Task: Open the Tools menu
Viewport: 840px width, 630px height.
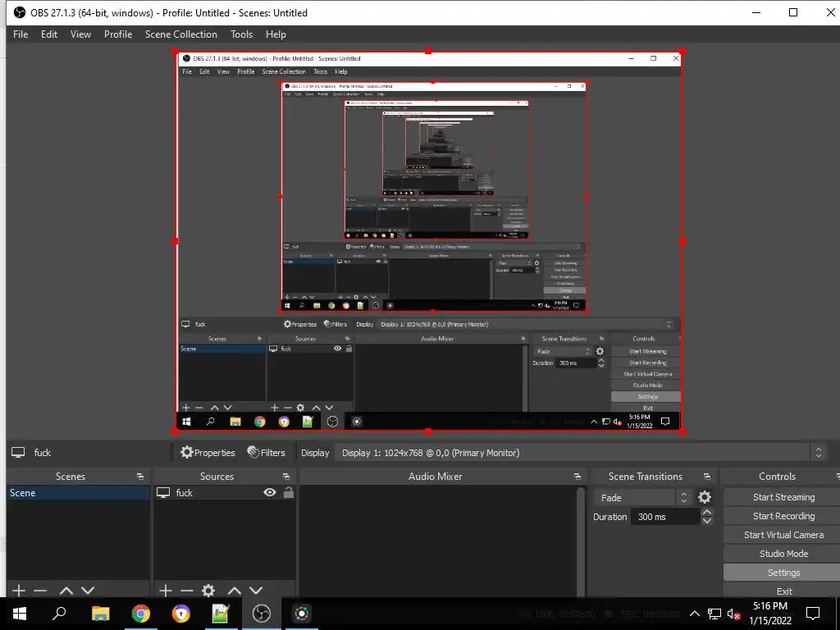Action: [242, 34]
